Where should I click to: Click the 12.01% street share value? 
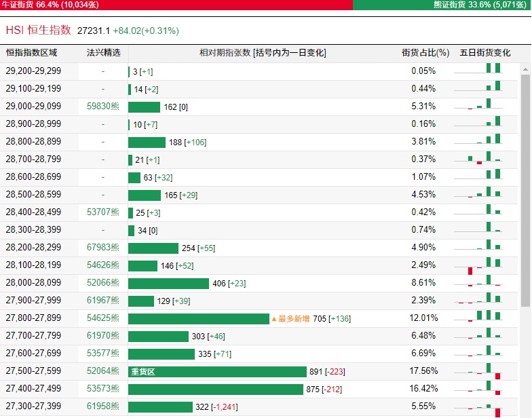pos(423,318)
